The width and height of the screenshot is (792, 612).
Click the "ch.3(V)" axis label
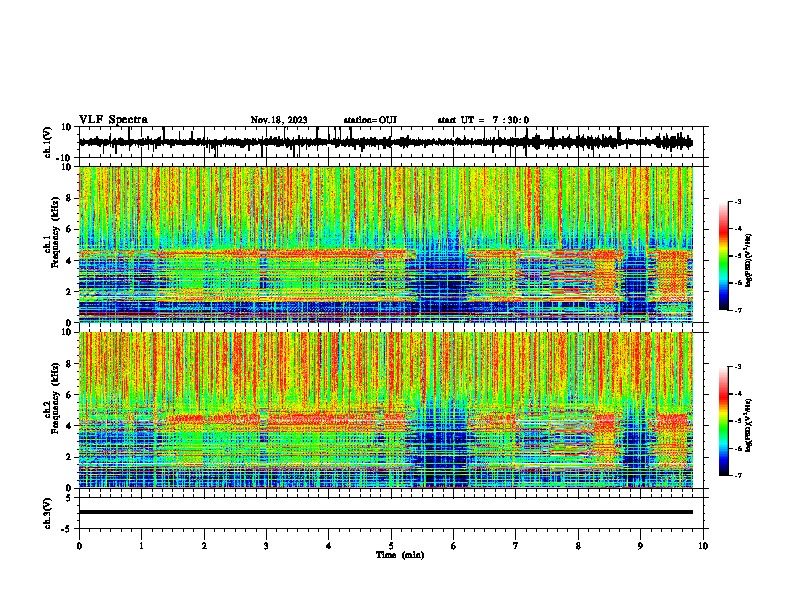[48, 513]
